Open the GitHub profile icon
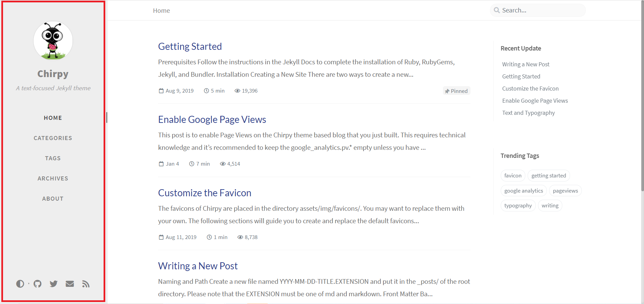 coord(38,284)
